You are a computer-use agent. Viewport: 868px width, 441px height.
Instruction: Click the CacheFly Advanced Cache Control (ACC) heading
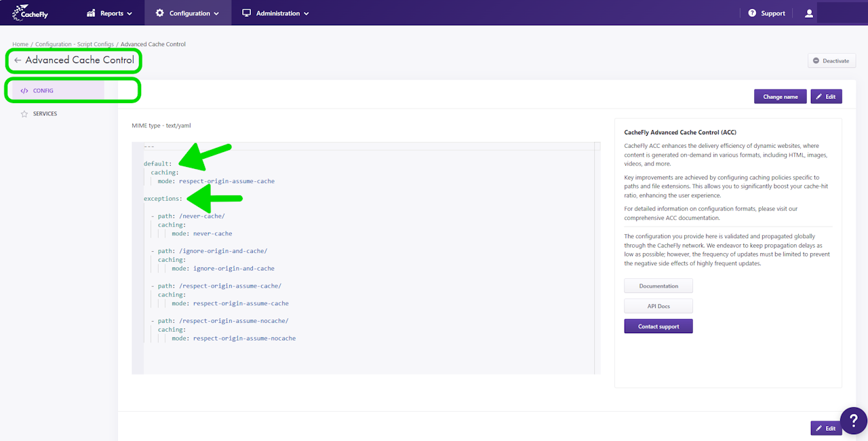(680, 132)
